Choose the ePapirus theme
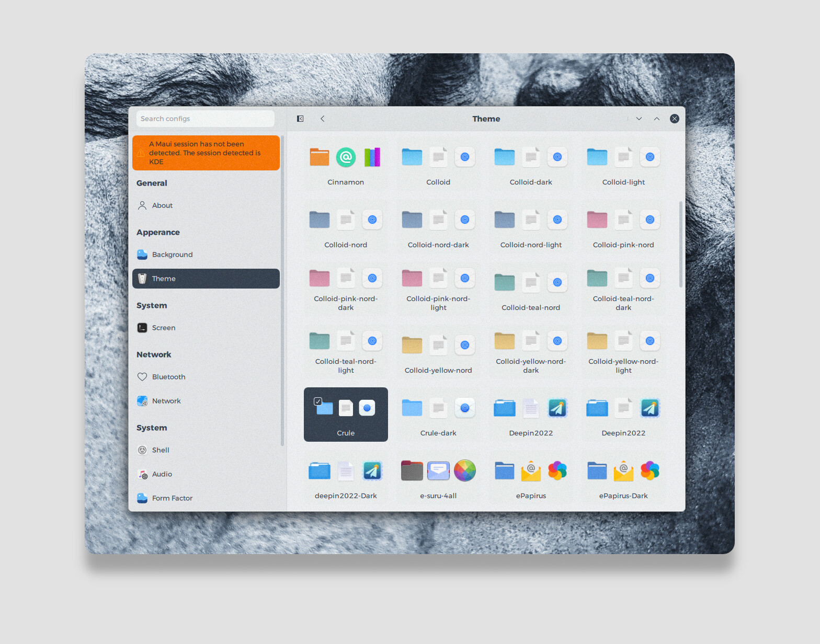This screenshot has height=644, width=820. pyautogui.click(x=531, y=477)
